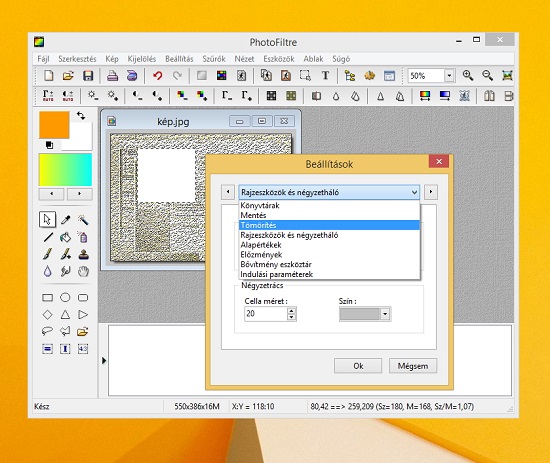Screen dimensions: 550x463
Task: Click the white background color swatch
Action: [81, 139]
